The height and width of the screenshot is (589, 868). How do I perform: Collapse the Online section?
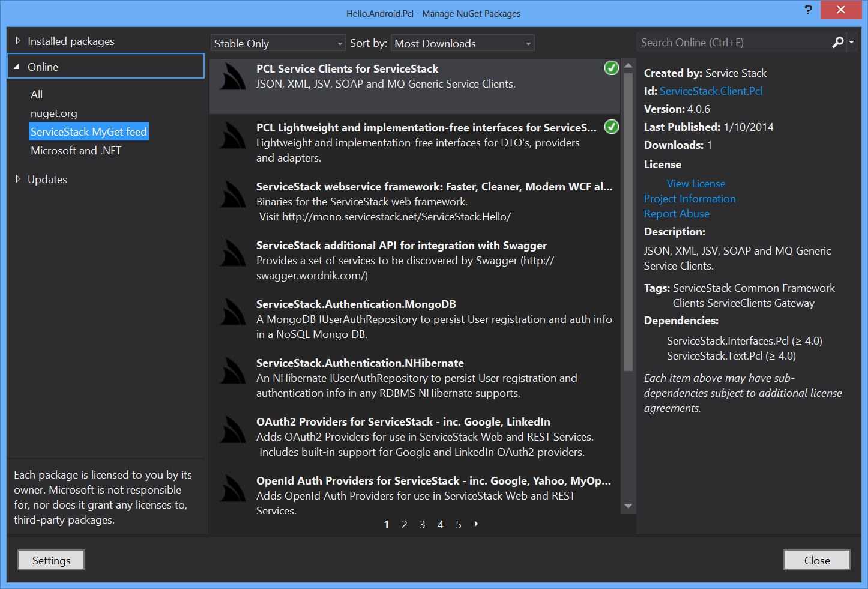[x=17, y=67]
